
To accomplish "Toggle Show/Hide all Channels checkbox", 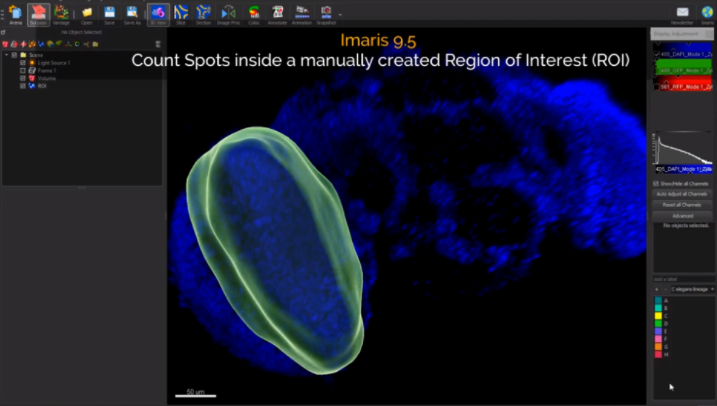I will point(656,184).
